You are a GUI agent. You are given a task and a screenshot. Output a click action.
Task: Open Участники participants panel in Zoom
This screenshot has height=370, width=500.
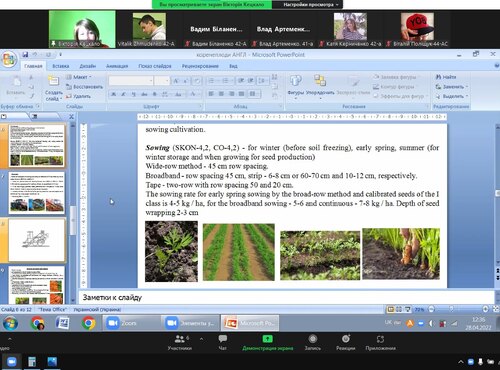pos(180,343)
